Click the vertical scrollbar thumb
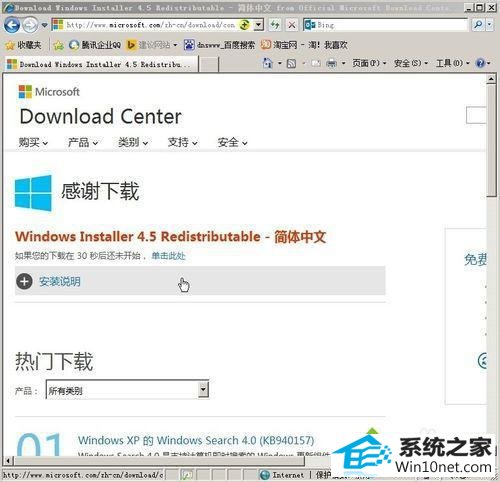Image resolution: width=500 pixels, height=482 pixels. 491,142
